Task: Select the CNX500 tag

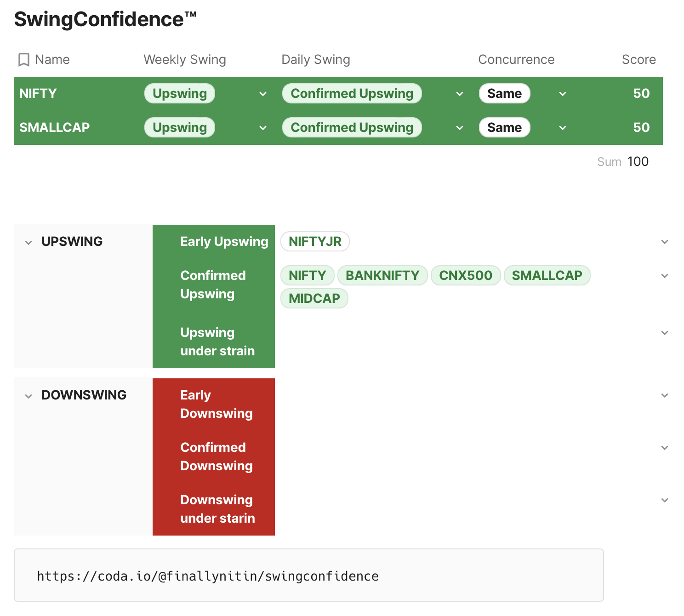Action: pyautogui.click(x=466, y=275)
